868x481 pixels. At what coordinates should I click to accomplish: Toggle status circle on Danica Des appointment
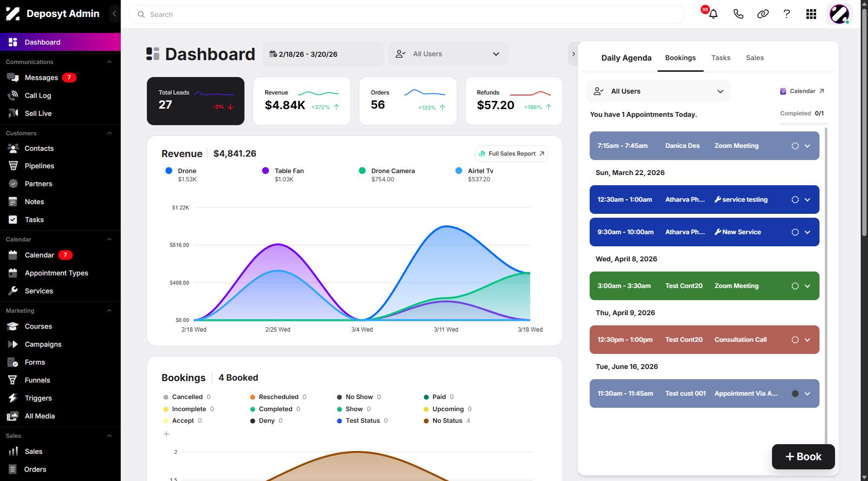[x=795, y=146]
